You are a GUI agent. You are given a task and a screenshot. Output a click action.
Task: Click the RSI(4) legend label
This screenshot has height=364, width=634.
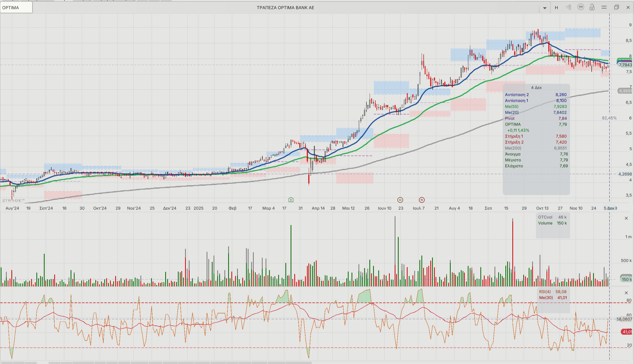click(x=545, y=292)
